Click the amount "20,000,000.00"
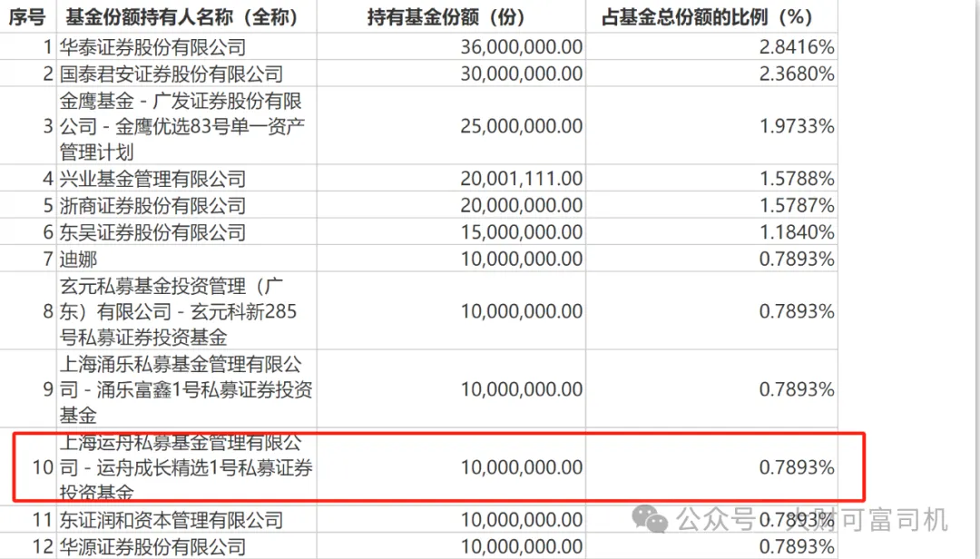Viewport: 980px width, 559px height. (x=521, y=206)
